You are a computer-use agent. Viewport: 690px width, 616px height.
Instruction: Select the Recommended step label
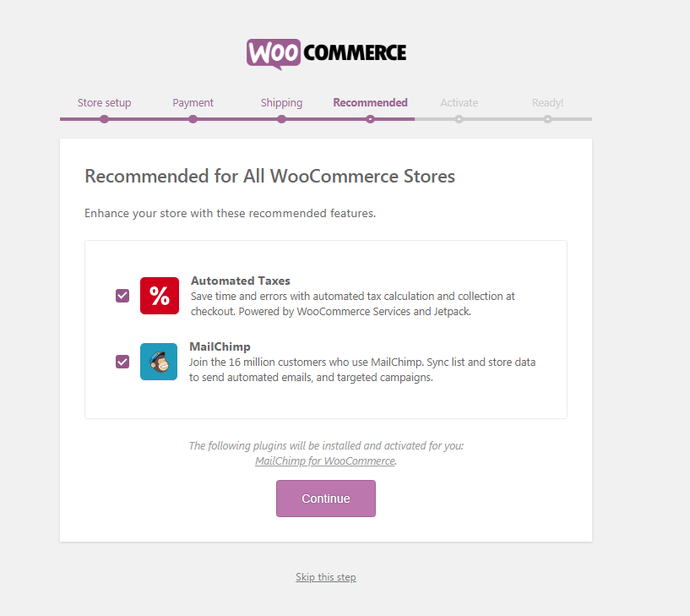click(370, 103)
